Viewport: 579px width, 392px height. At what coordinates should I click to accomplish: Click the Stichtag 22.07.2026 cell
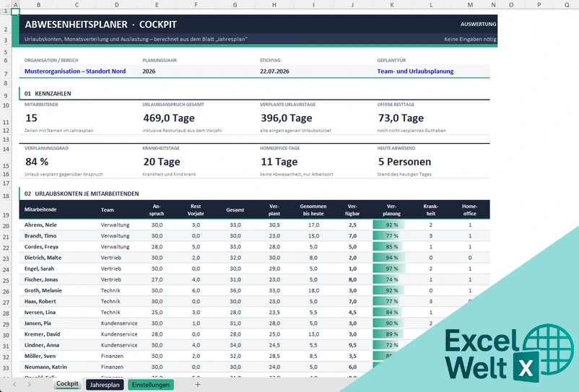[274, 71]
